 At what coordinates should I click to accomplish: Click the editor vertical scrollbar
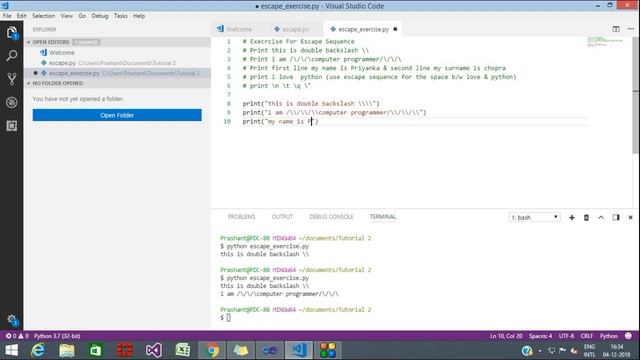[635, 96]
